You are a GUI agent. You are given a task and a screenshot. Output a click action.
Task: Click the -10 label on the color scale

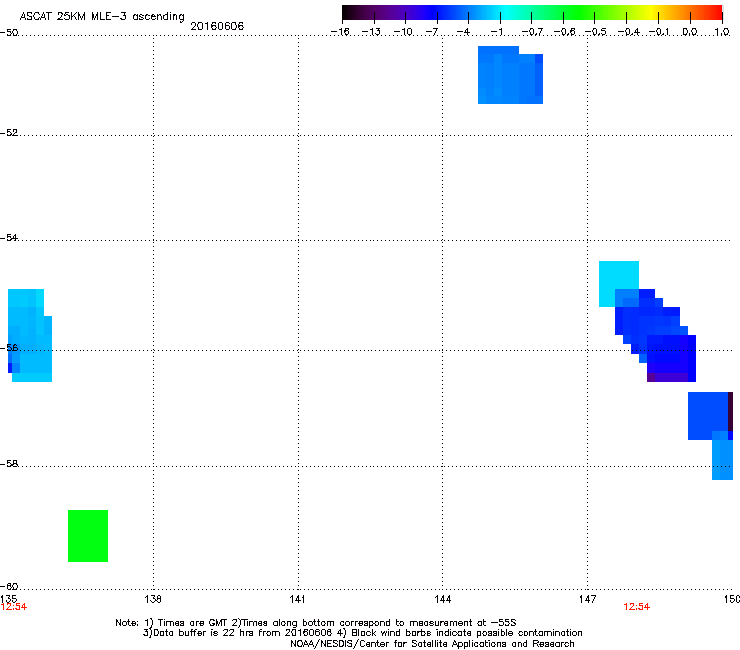[403, 32]
